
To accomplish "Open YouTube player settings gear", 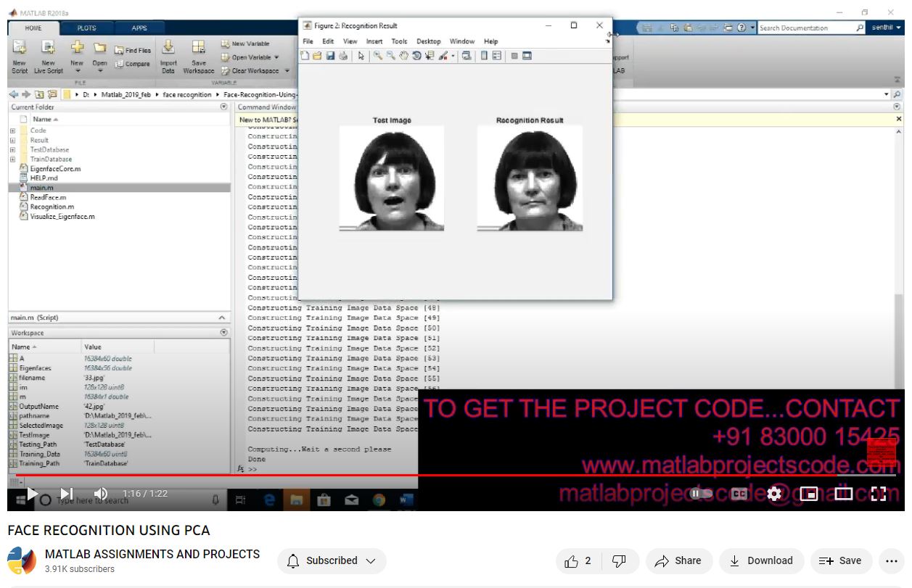I will point(774,494).
